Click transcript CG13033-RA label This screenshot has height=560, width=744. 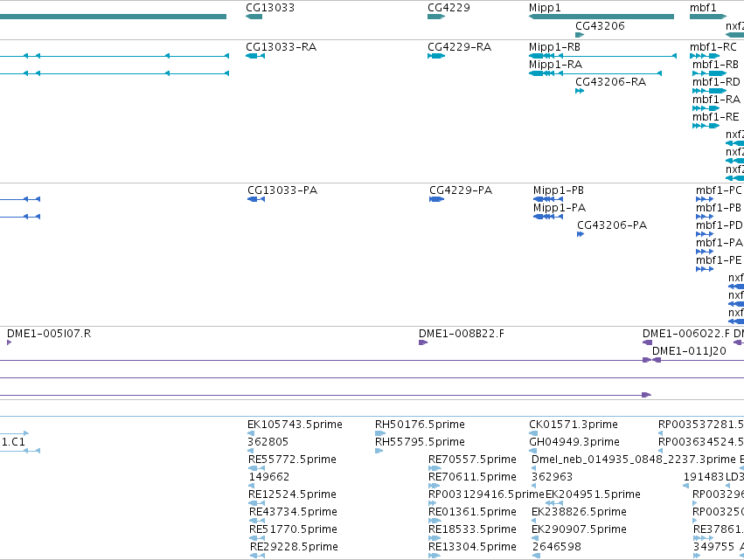coord(281,47)
